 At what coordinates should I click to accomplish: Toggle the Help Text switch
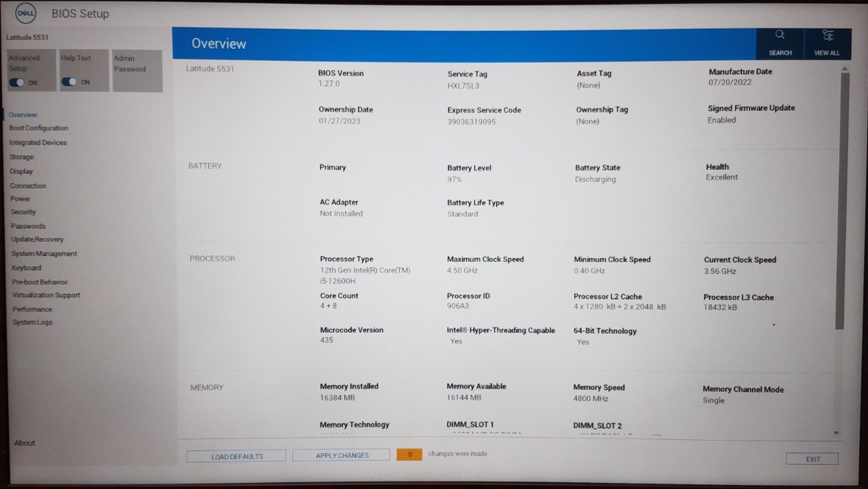click(70, 82)
